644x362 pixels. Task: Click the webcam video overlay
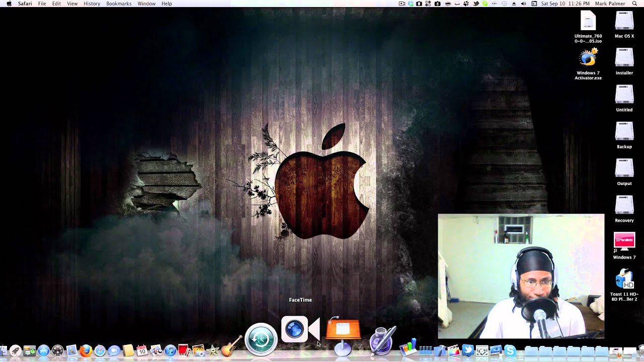521,276
